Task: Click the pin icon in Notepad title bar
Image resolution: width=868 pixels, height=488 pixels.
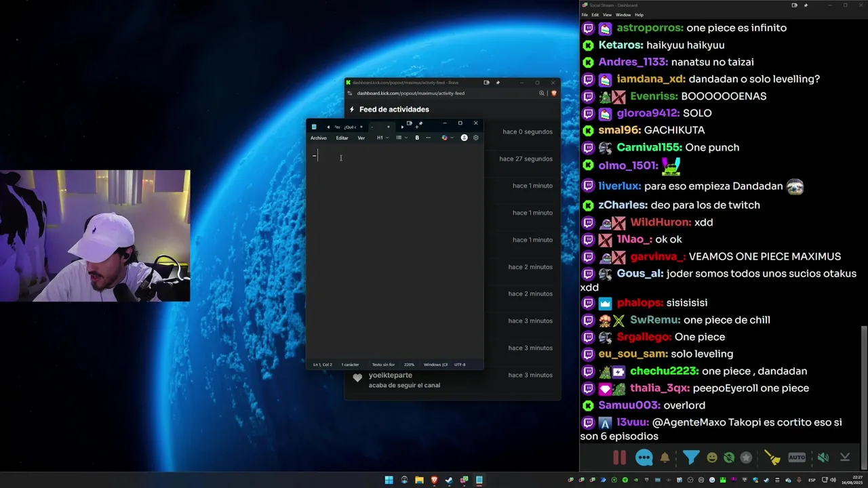Action: (x=420, y=123)
